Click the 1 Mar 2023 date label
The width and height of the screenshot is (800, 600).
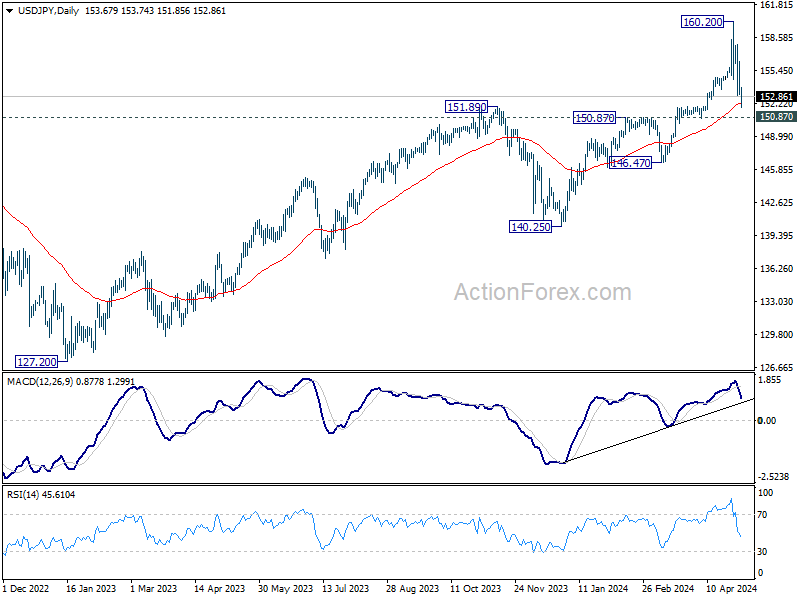[154, 588]
